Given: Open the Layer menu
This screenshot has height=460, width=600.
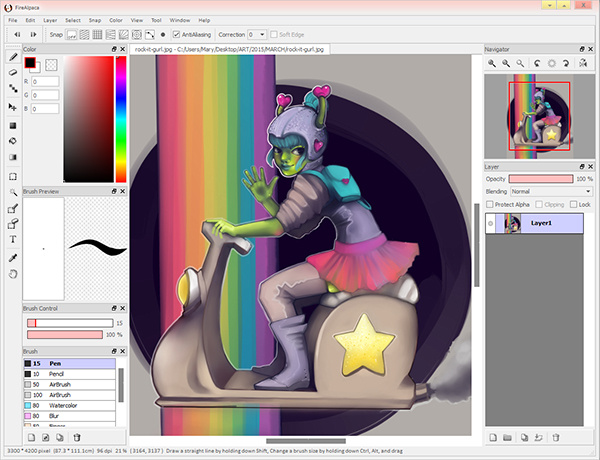Looking at the screenshot, I should (50, 20).
